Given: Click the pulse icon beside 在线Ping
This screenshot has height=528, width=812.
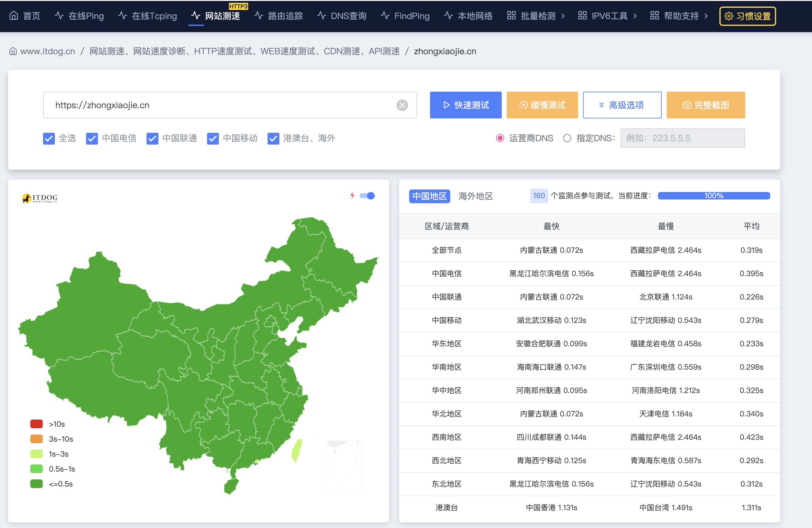Looking at the screenshot, I should [59, 16].
